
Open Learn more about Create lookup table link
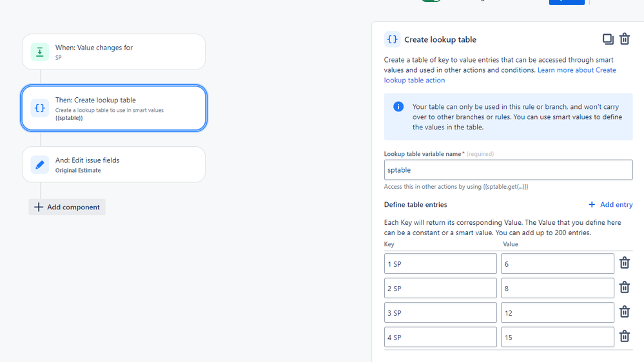tap(576, 70)
